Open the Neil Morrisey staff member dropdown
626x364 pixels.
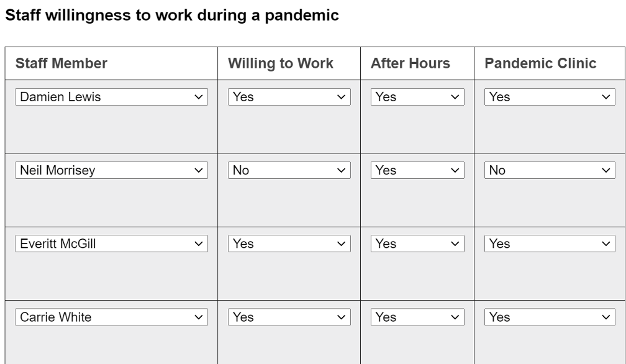[111, 170]
